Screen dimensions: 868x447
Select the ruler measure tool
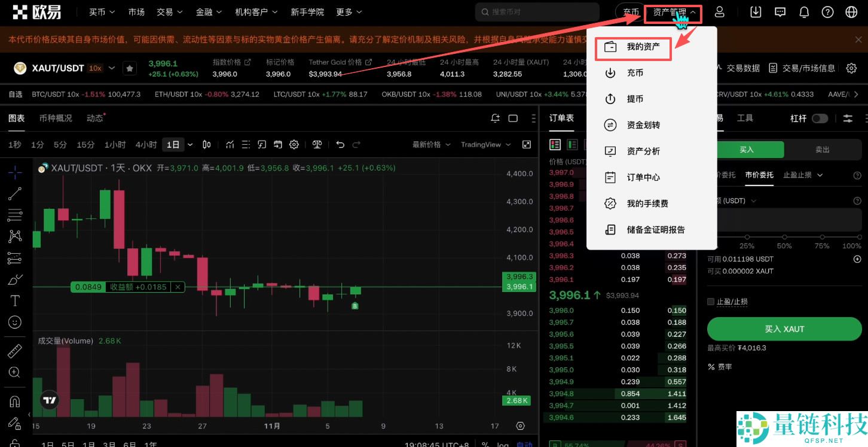pyautogui.click(x=14, y=350)
